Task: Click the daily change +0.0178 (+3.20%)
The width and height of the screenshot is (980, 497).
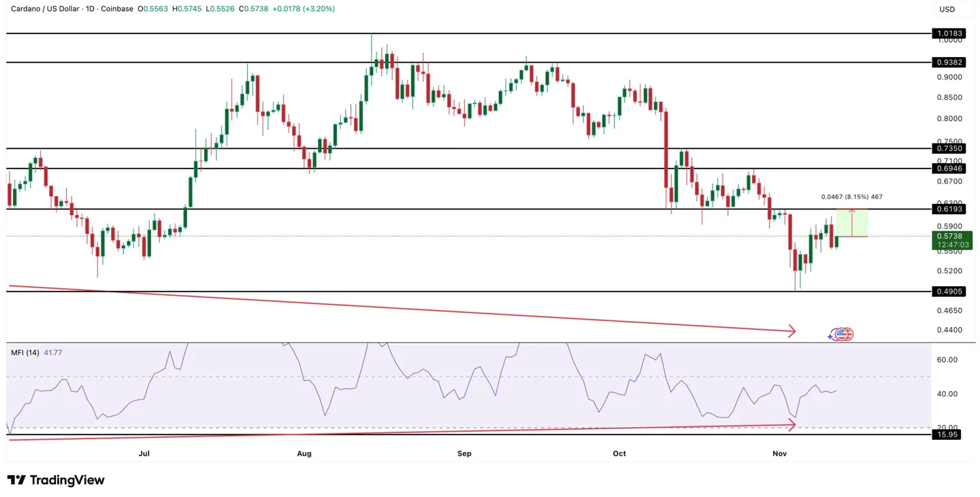Action: coord(304,9)
